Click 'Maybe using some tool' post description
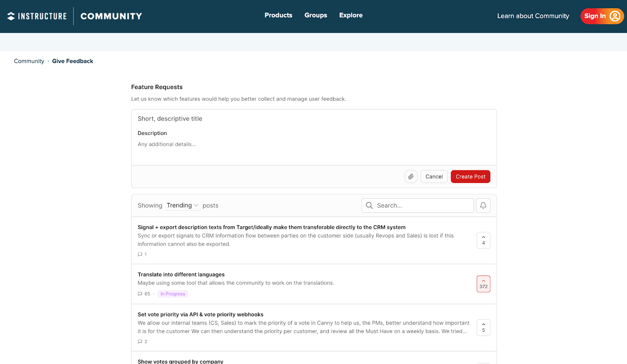The width and height of the screenshot is (627, 364). [x=236, y=283]
